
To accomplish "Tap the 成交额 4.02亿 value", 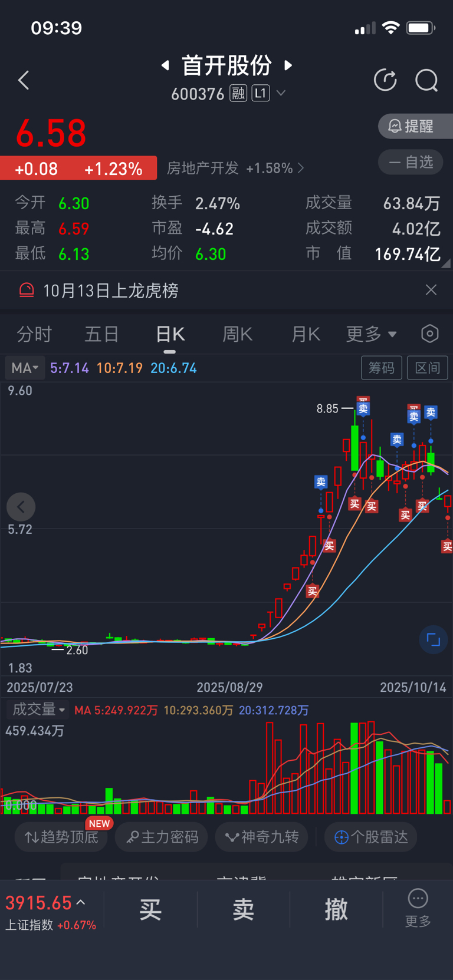I will 416,229.
